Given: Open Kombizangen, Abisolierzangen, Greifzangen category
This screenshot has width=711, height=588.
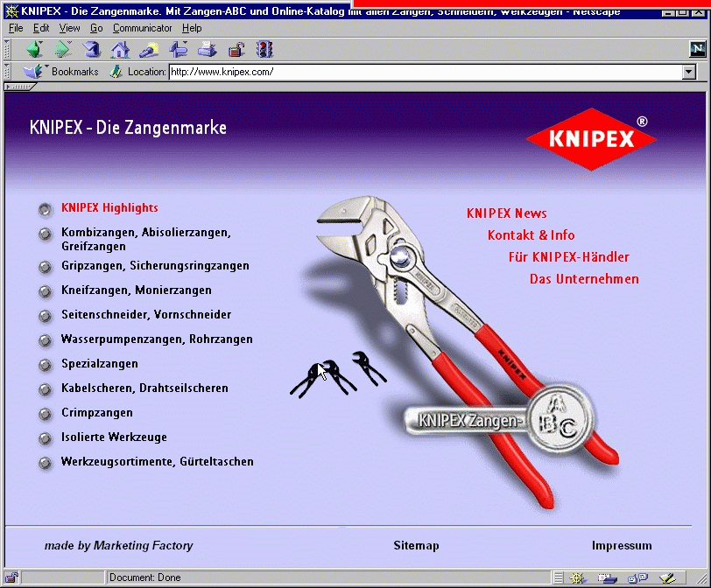Looking at the screenshot, I should click(x=146, y=239).
